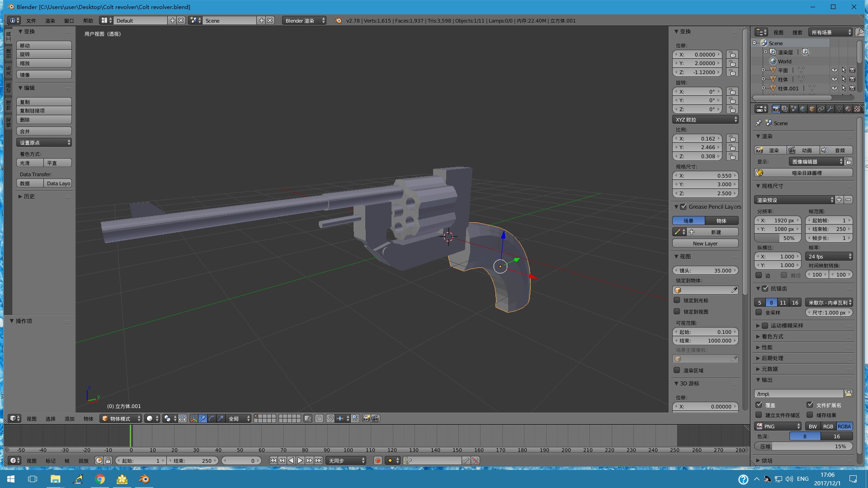
Task: Expand the 柱体.001 tree item
Action: click(764, 89)
